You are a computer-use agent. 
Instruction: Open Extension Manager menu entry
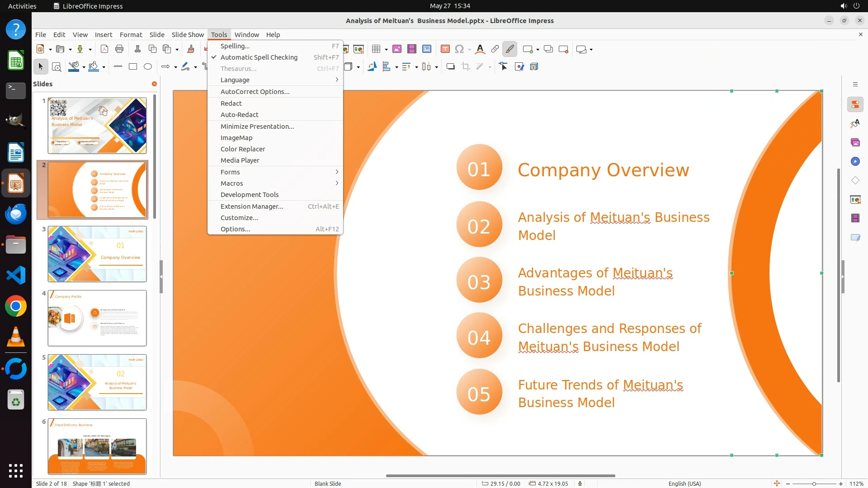pyautogui.click(x=251, y=206)
